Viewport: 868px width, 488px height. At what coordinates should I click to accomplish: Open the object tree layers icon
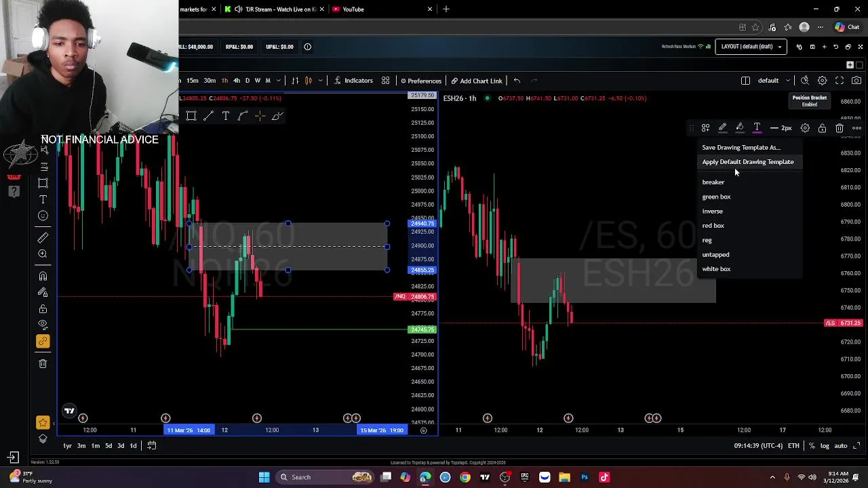[x=43, y=439]
